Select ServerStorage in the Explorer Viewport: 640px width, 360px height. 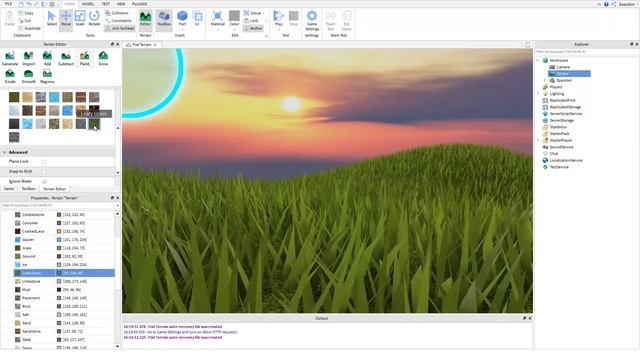click(561, 120)
